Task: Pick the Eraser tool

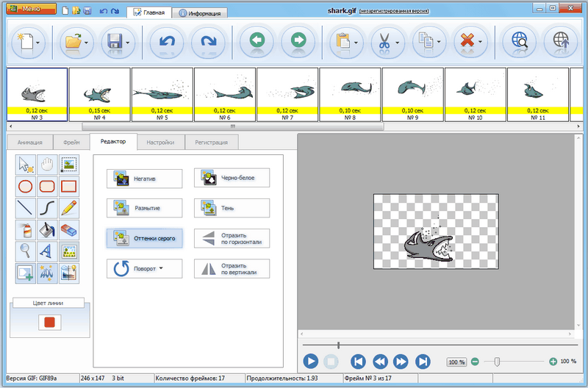Action: pos(69,230)
